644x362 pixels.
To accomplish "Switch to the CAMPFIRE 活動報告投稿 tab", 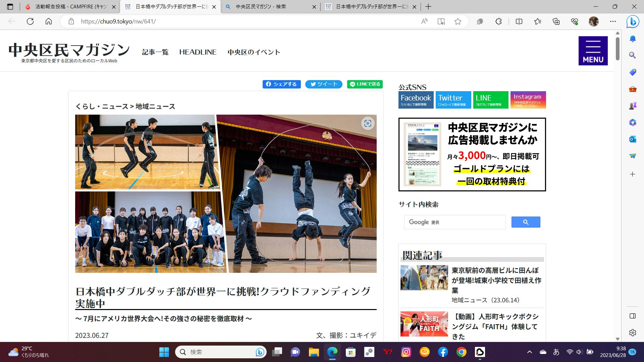I will click(70, 7).
